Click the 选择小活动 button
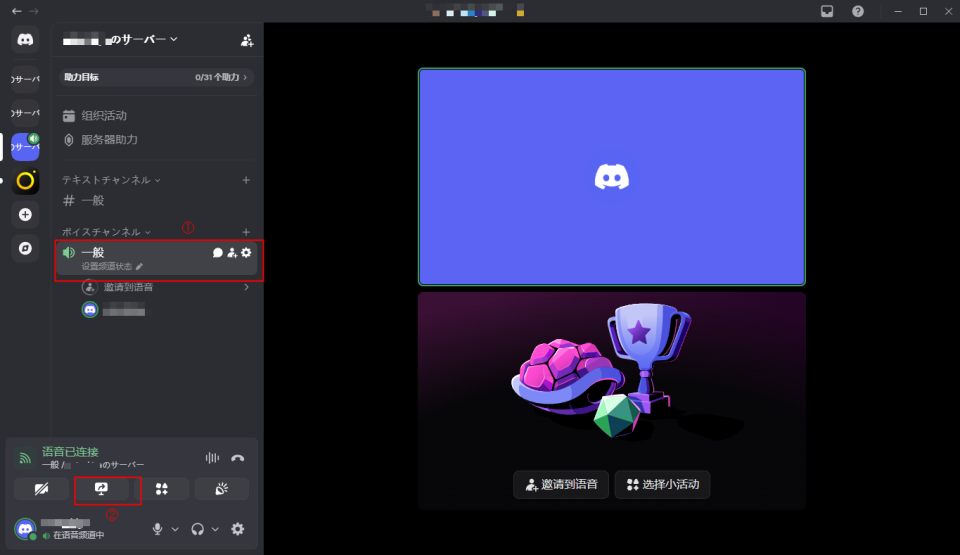Viewport: 960px width, 555px height. click(662, 485)
